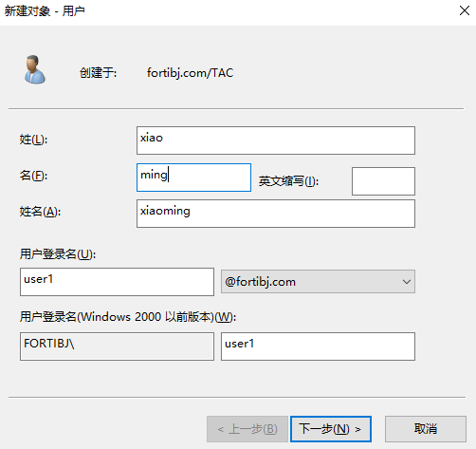Focus the 名(F) field containing ming
The height and width of the screenshot is (449, 476).
point(193,178)
